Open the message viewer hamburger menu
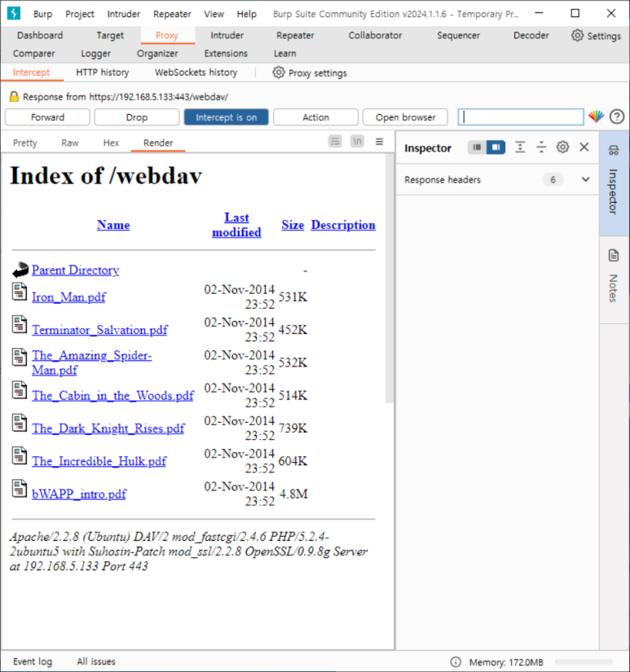This screenshot has width=630, height=672. point(379,142)
